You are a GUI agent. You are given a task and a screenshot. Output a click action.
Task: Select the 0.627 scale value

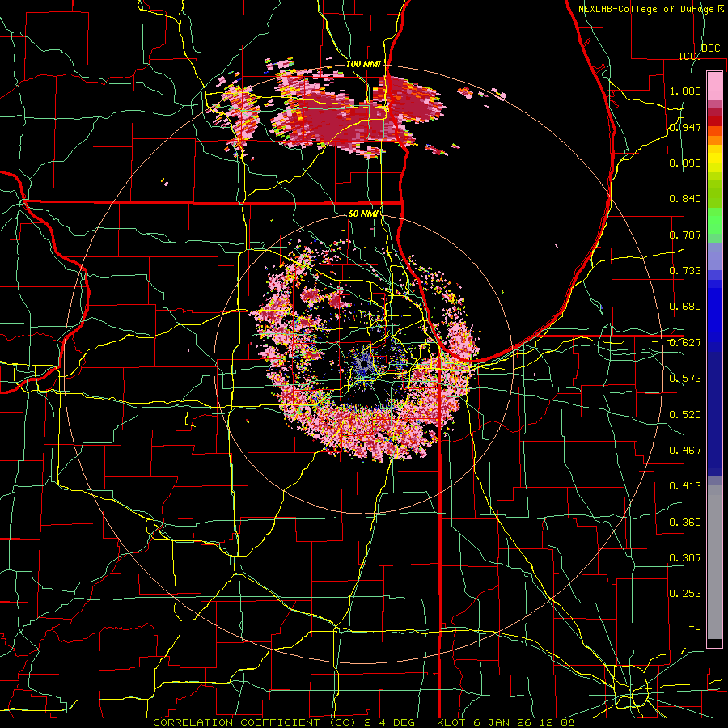coord(685,343)
